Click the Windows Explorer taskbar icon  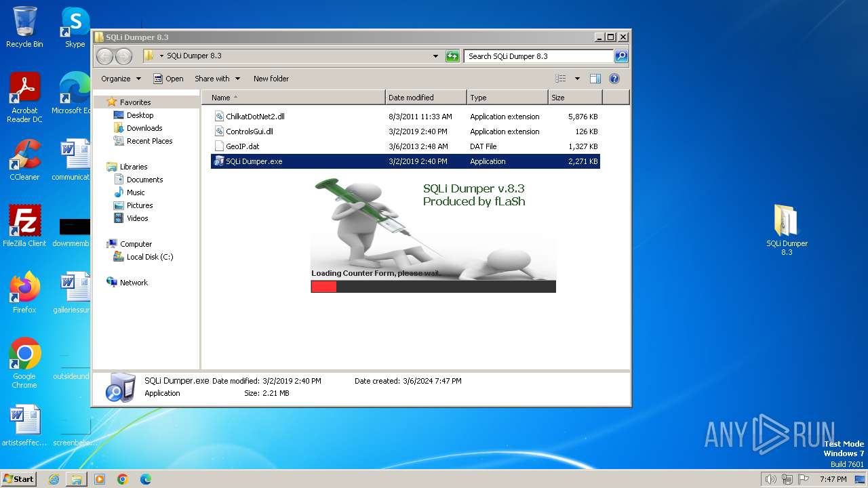click(x=77, y=479)
